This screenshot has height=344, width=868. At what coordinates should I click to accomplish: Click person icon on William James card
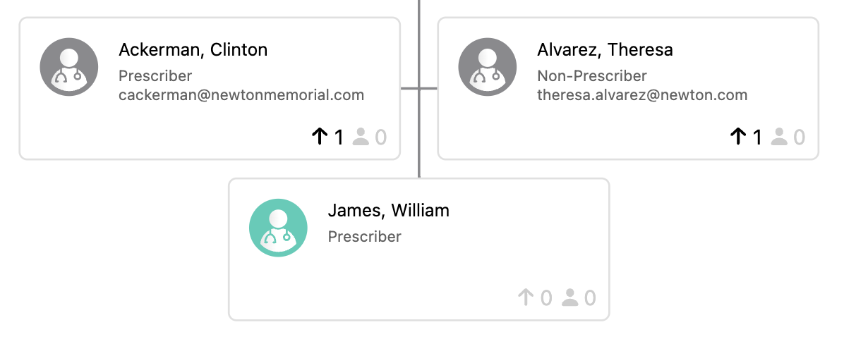[x=570, y=297]
